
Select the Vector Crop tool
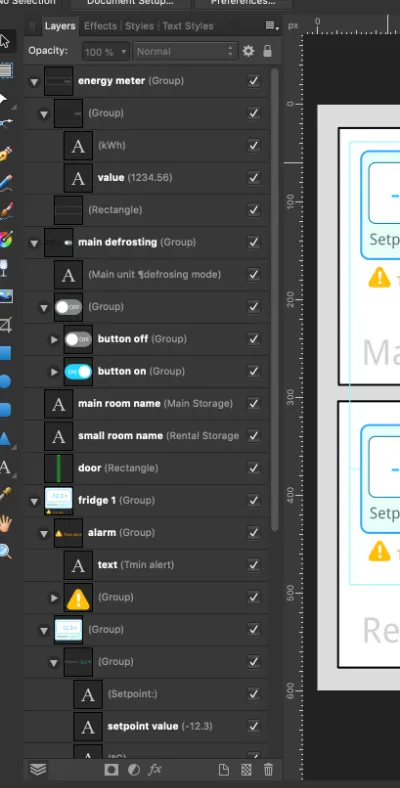pos(5,326)
